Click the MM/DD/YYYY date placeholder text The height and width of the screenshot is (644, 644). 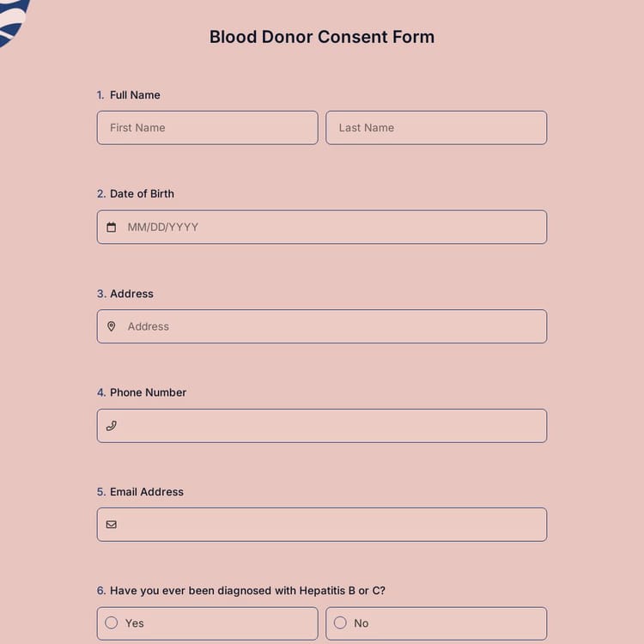pyautogui.click(x=163, y=228)
